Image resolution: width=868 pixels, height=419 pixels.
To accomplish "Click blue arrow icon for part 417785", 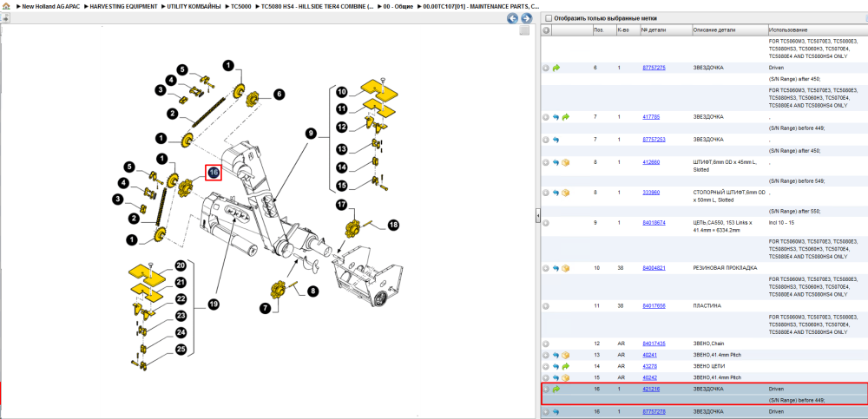I will point(556,117).
